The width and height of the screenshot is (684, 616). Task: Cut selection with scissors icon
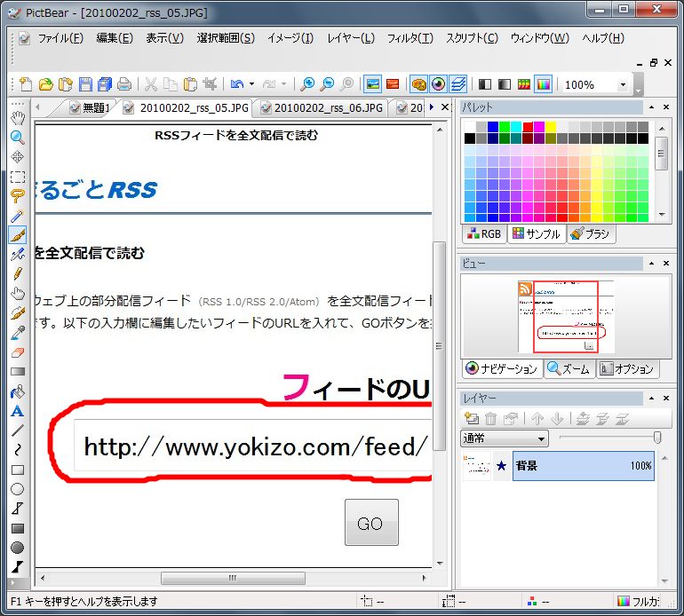(x=151, y=83)
